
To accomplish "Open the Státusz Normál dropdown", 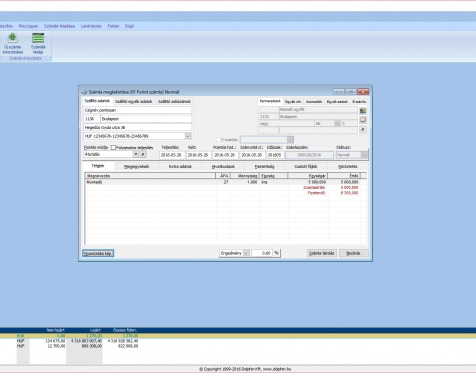I will 364,155.
